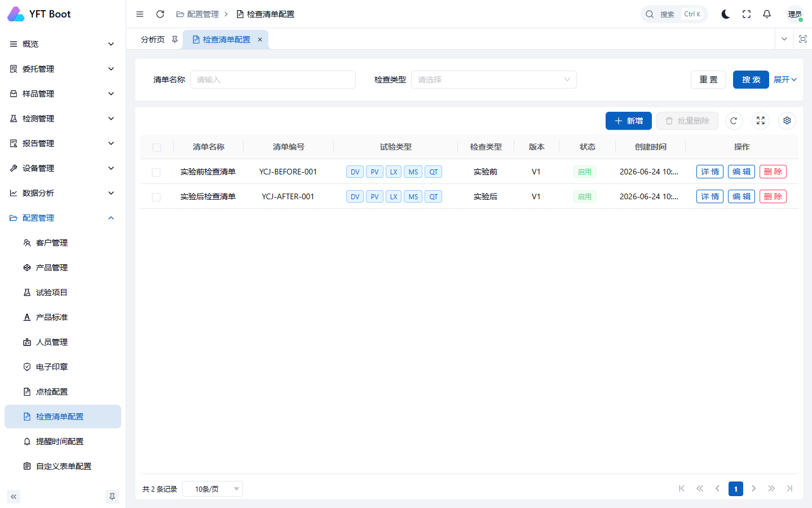Toggle dark mode with the moon icon
The image size is (812, 508).
[726, 14]
